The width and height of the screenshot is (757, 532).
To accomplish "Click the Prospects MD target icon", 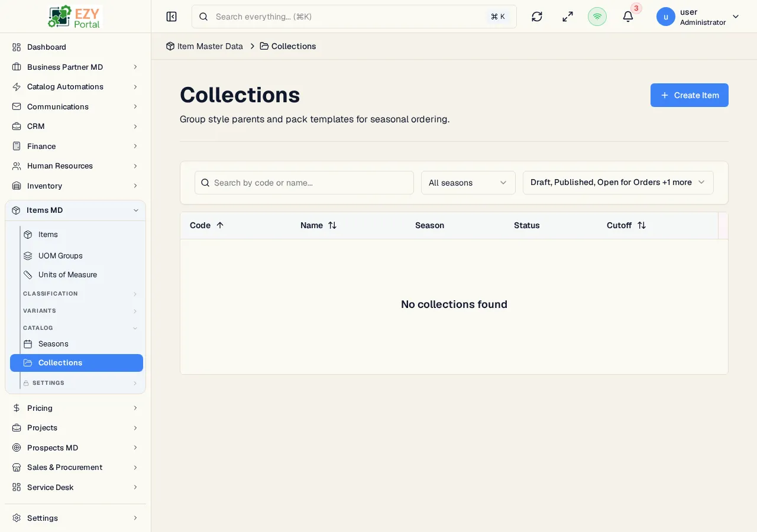I will coord(17,447).
